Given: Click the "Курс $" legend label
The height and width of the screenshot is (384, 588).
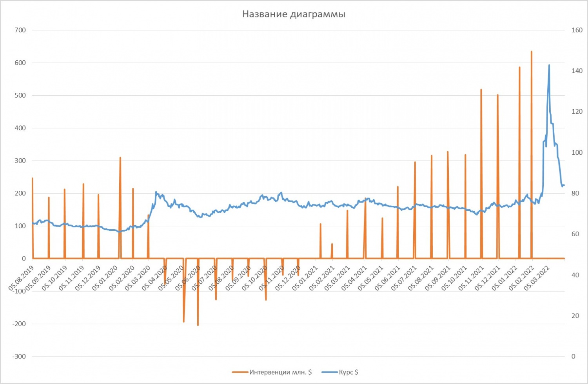Looking at the screenshot, I should click(348, 372).
